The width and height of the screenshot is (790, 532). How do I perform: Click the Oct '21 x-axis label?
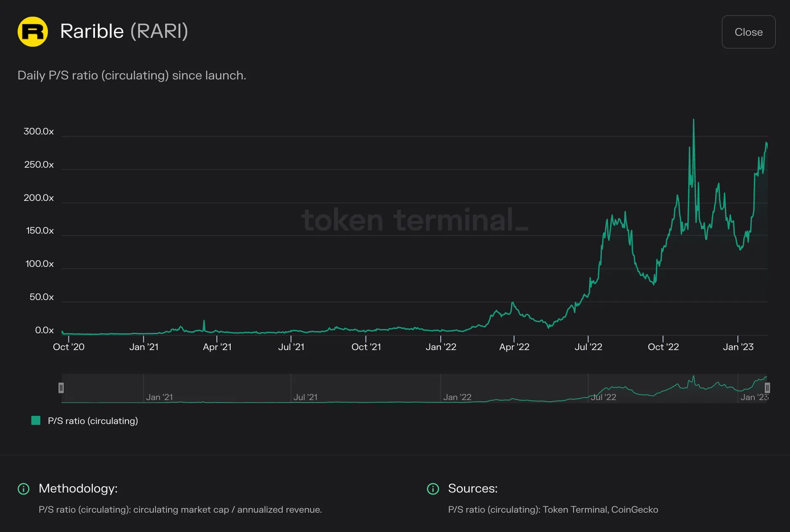[366, 347]
